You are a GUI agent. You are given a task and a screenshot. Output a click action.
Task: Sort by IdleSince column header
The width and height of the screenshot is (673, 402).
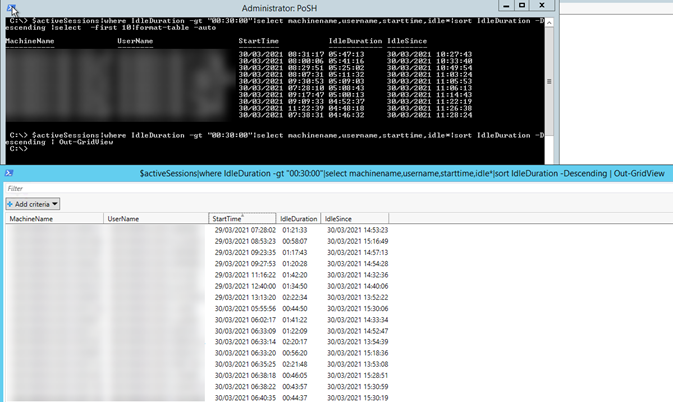[355, 218]
